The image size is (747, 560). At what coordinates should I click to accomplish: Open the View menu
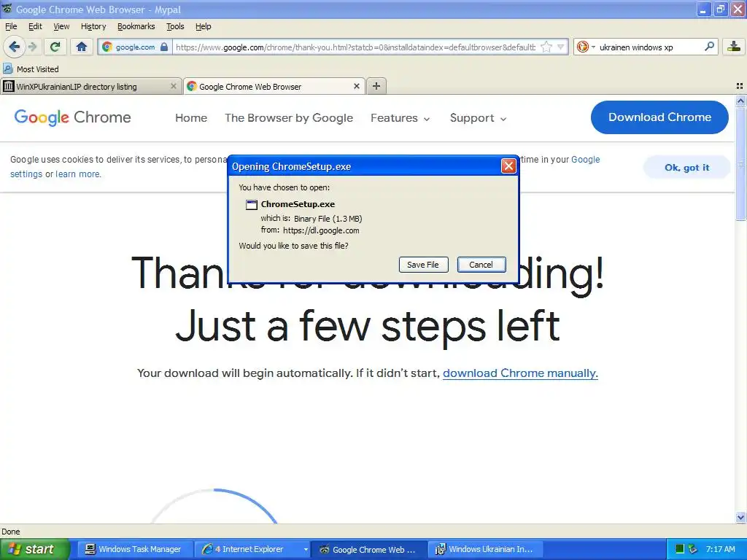(x=61, y=26)
